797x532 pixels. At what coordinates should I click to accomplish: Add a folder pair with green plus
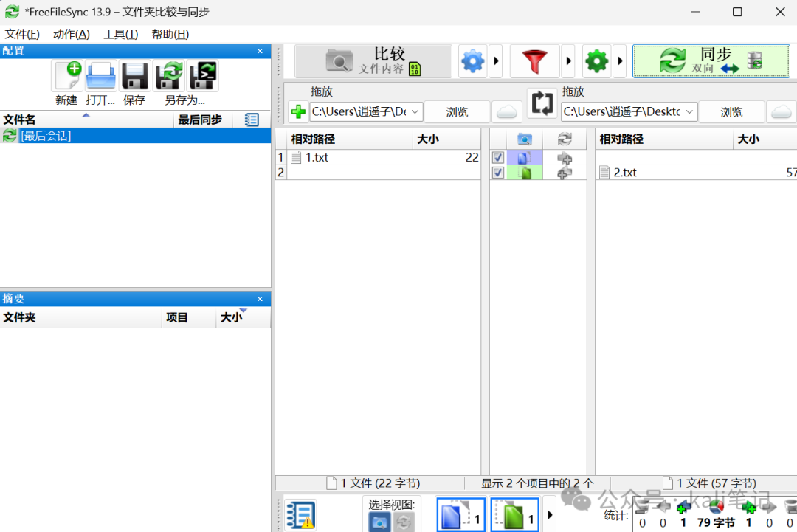pyautogui.click(x=298, y=111)
